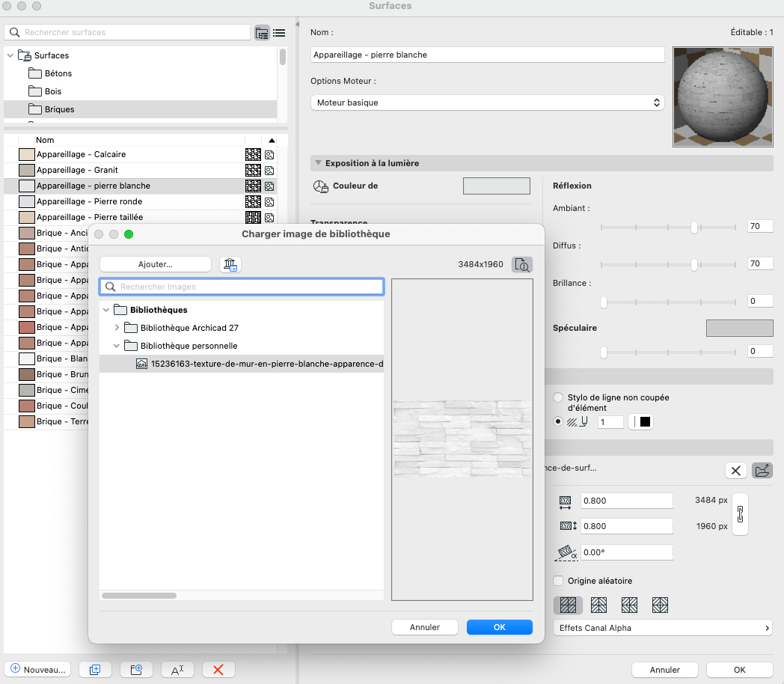Click the Nom field containing Appareillage - pierre blanche
The height and width of the screenshot is (684, 784).
point(488,55)
